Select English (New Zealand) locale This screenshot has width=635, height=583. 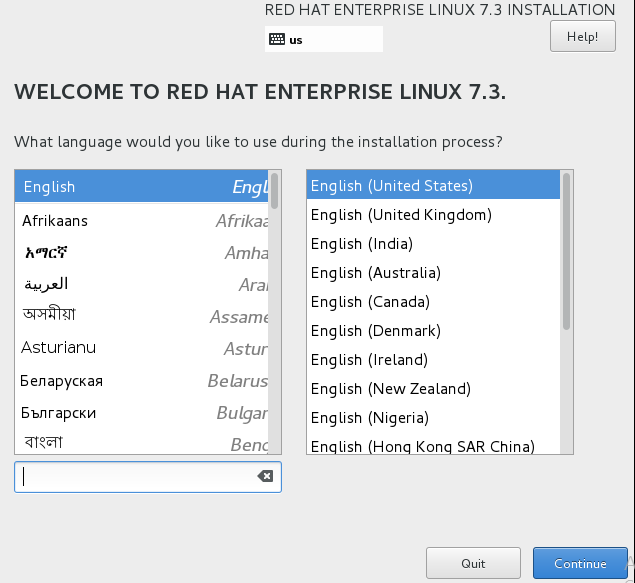click(433, 389)
